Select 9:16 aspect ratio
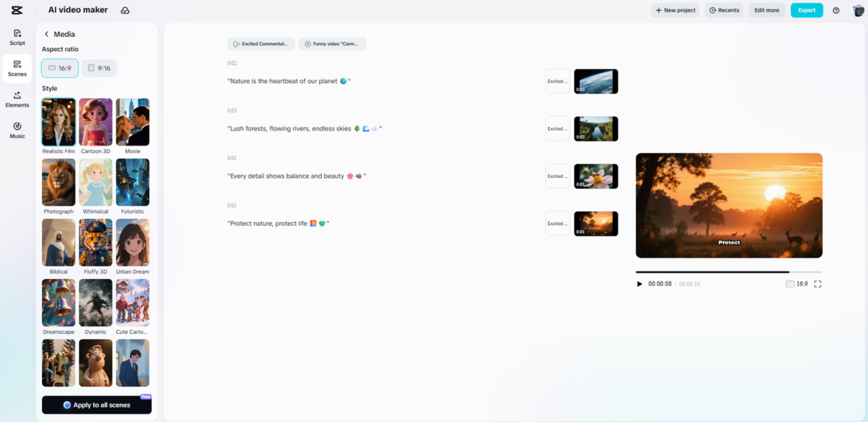The height and width of the screenshot is (422, 868). [99, 68]
